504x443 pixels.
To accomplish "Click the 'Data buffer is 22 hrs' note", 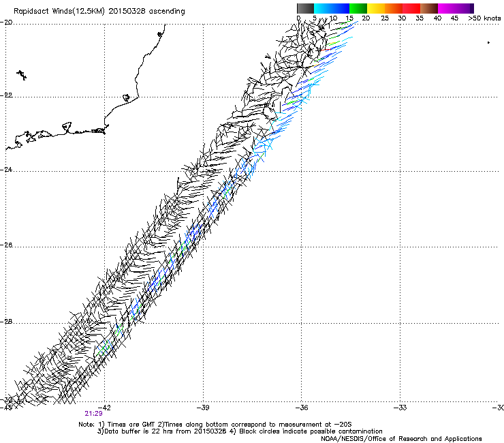I will coord(240,431).
